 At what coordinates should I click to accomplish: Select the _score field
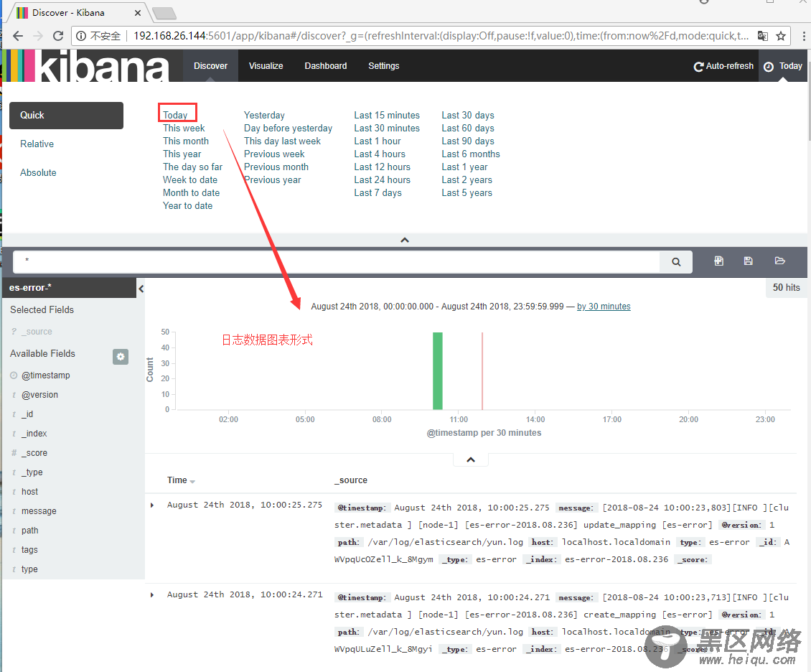[34, 452]
